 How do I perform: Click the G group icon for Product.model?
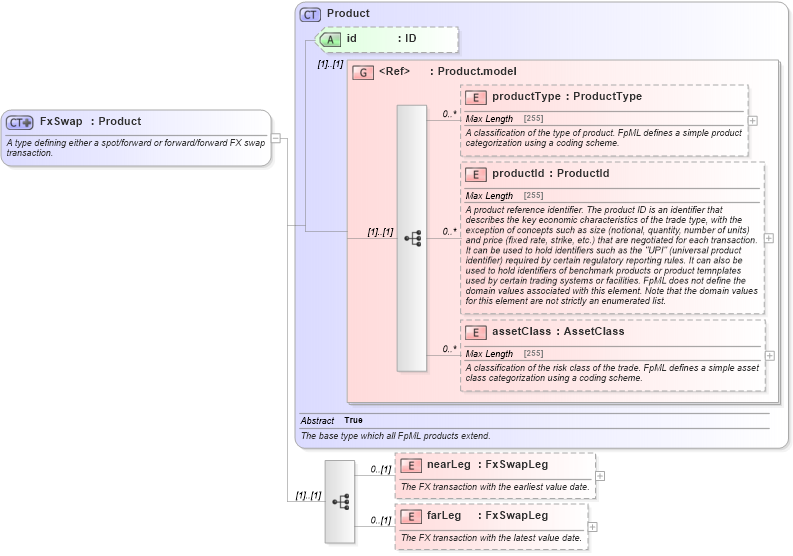coord(363,73)
